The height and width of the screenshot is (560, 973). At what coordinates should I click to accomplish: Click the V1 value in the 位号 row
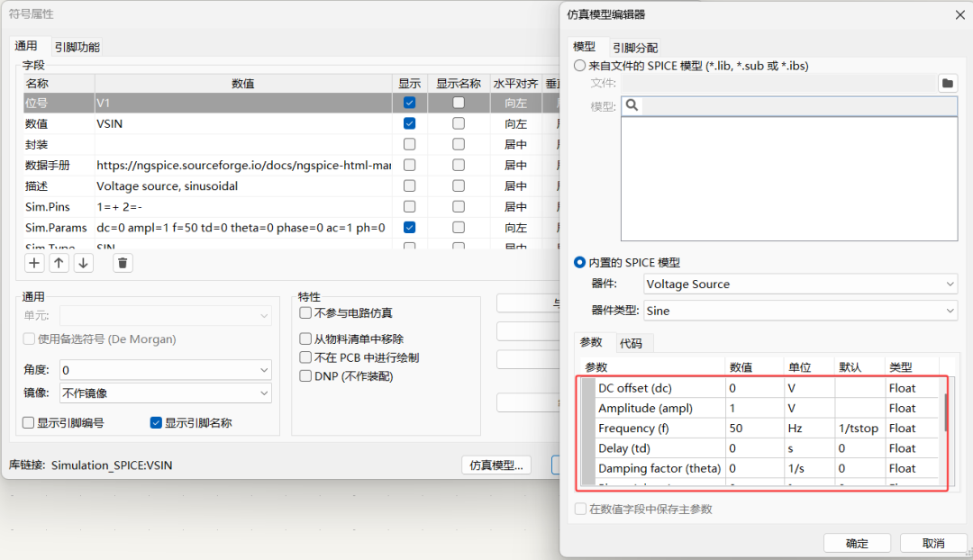243,103
